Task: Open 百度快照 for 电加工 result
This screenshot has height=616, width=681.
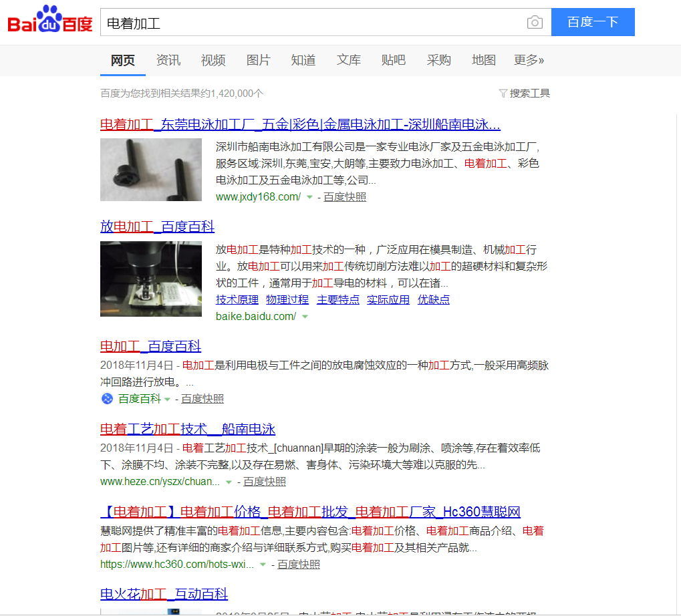Action: tap(202, 398)
